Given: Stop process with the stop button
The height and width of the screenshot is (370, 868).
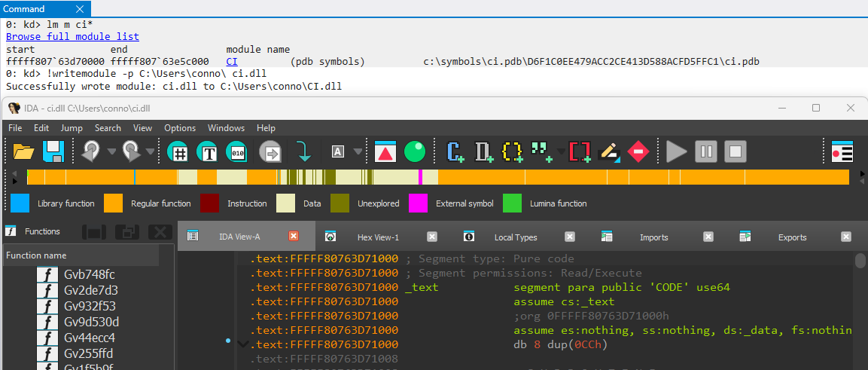Looking at the screenshot, I should pyautogui.click(x=736, y=151).
